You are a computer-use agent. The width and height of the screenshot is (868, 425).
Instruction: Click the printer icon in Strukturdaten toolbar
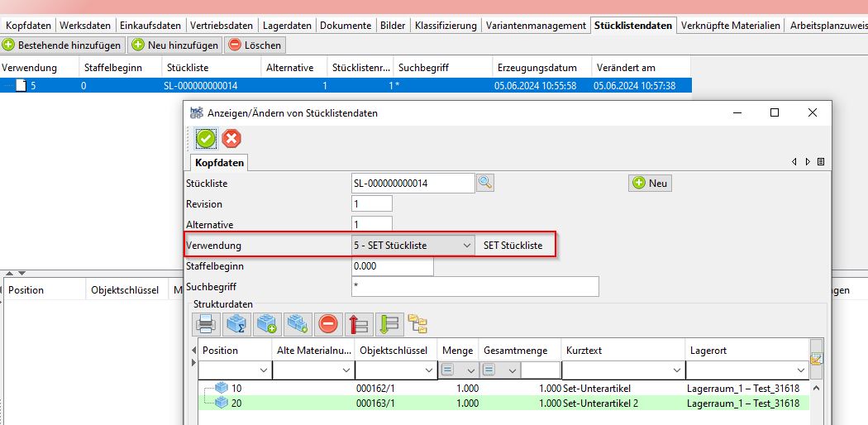[x=207, y=324]
